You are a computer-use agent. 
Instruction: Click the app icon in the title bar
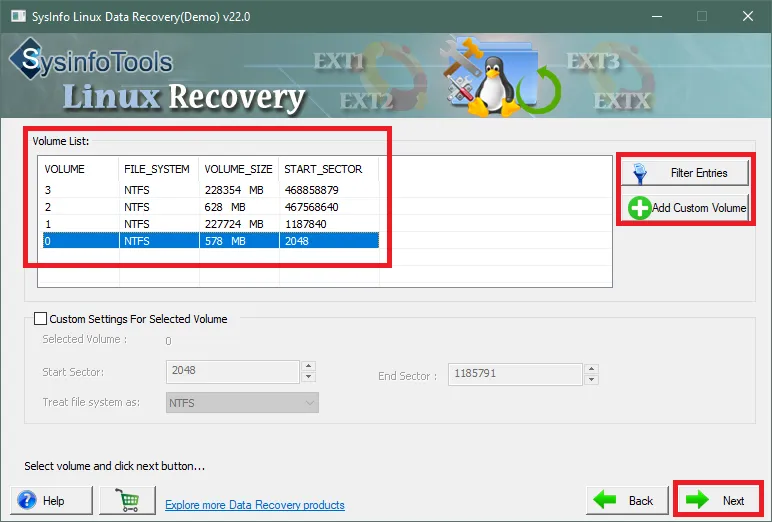[18, 16]
